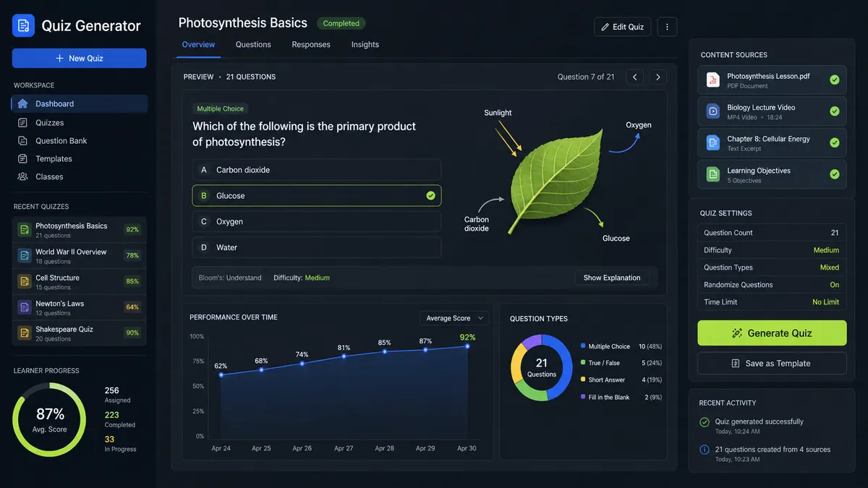868x488 pixels.
Task: Select answer option A Carbon dioxide
Action: point(316,170)
